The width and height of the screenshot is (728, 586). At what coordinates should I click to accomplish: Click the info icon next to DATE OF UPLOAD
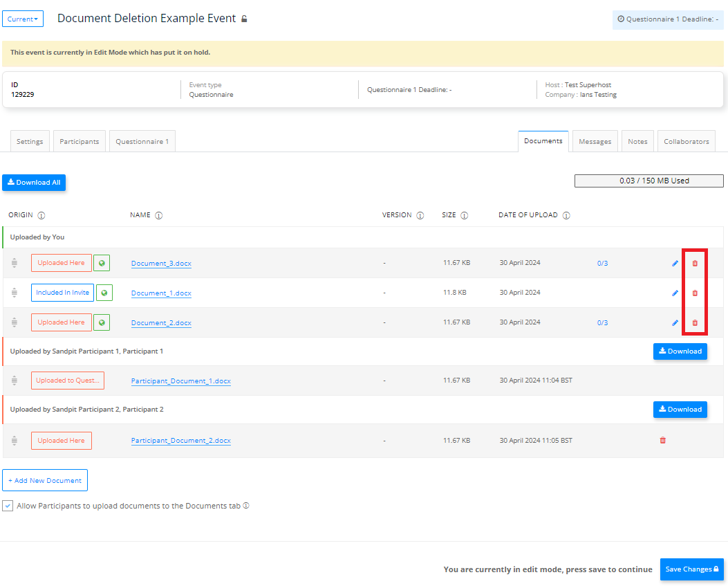tap(566, 215)
